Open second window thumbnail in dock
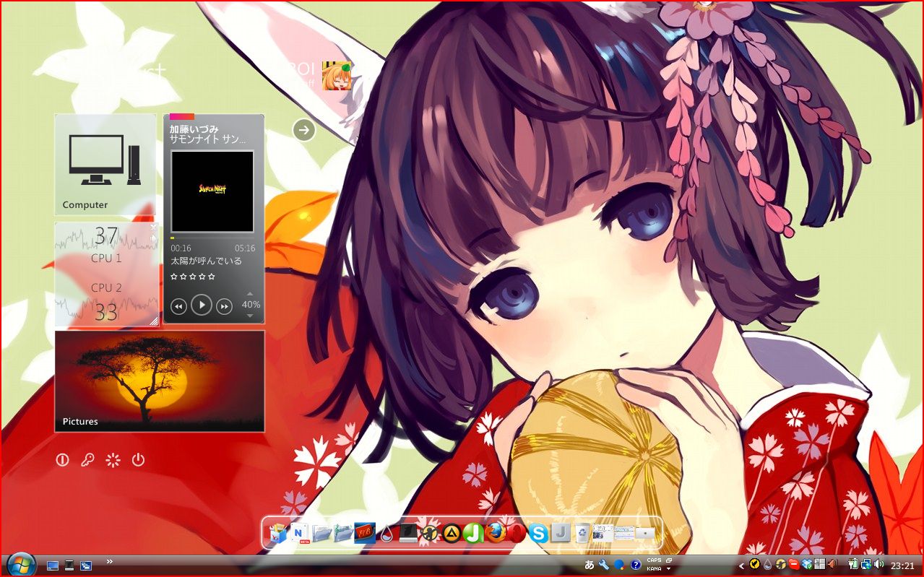Screen dimensions: 924x577 (624, 533)
